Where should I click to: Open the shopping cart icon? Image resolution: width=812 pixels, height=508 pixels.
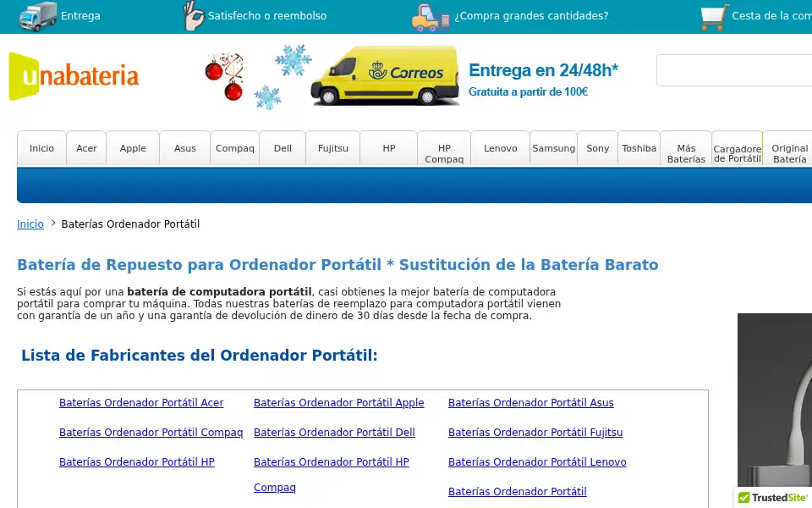coord(714,17)
